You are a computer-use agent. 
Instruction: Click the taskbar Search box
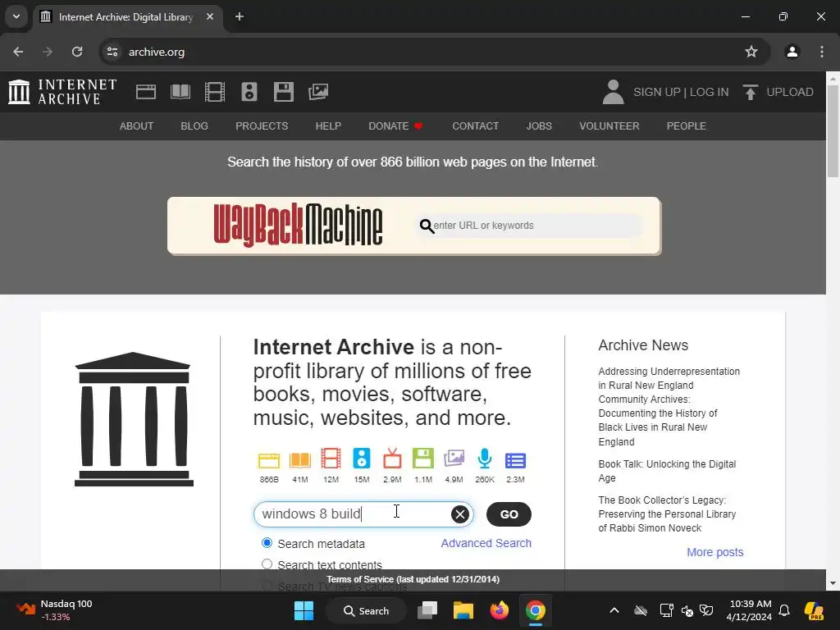(x=367, y=610)
